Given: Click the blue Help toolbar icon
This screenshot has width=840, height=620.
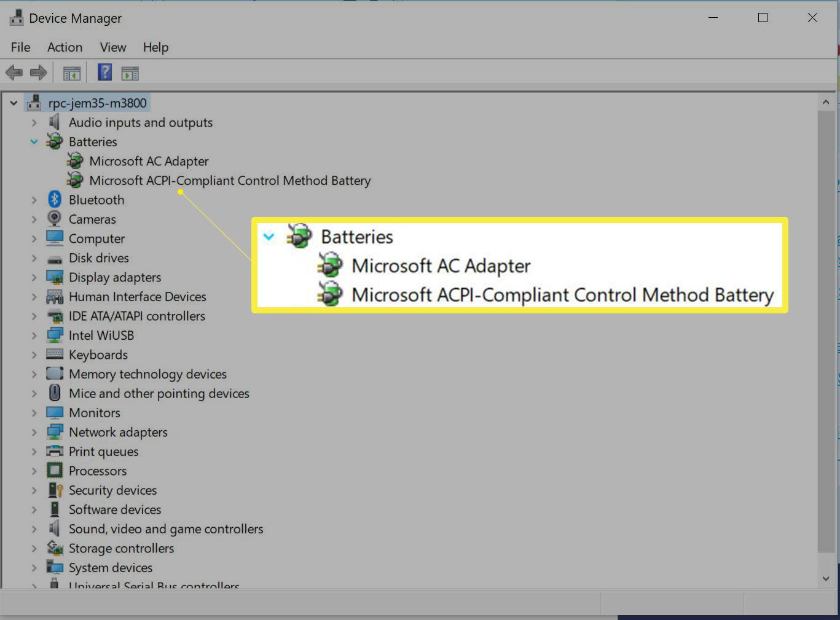Looking at the screenshot, I should [105, 73].
